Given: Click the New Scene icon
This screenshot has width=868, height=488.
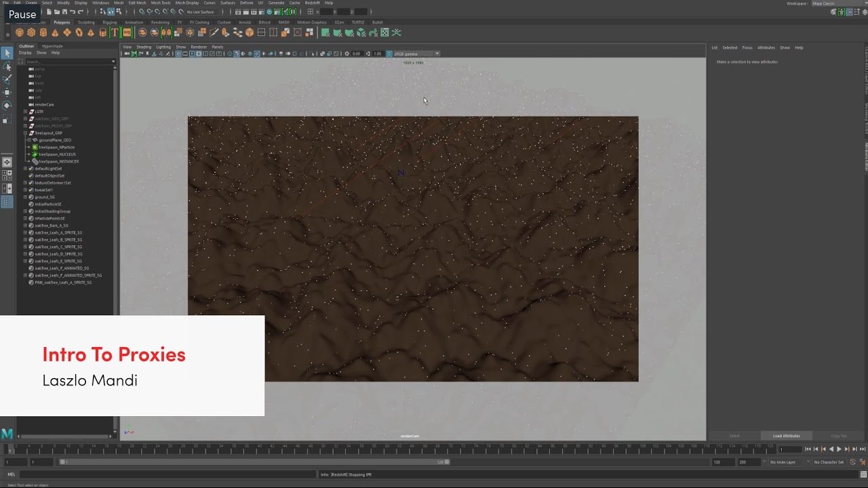Looking at the screenshot, I should [47, 12].
